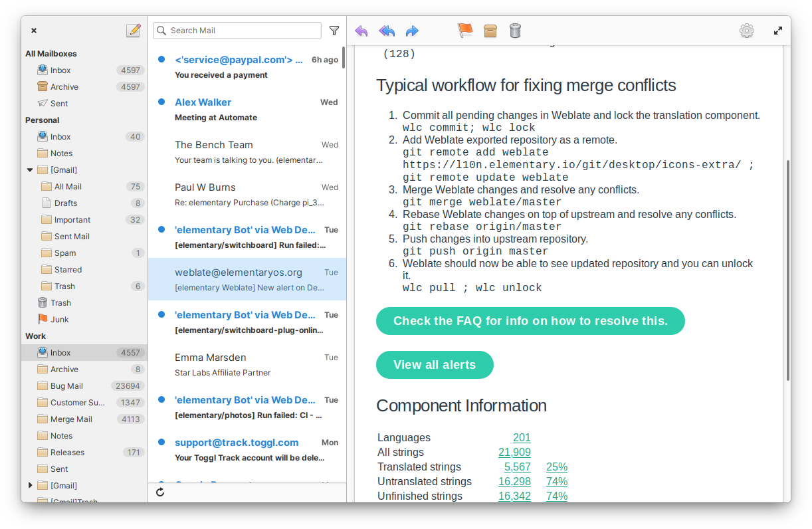This screenshot has height=529, width=812.
Task: Open the Sent Mail folder
Action: point(84,237)
